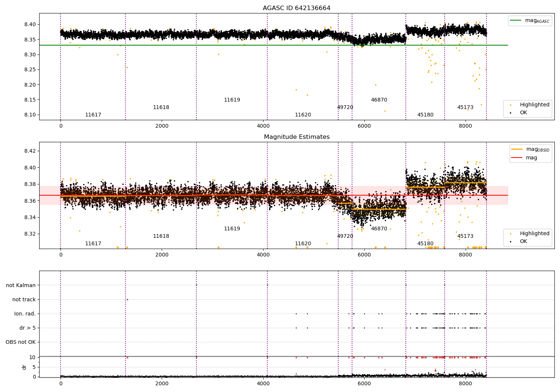Viewport: 560px width, 392px height.
Task: Click obsid label 45180 in middle plot
Action: [x=425, y=244]
